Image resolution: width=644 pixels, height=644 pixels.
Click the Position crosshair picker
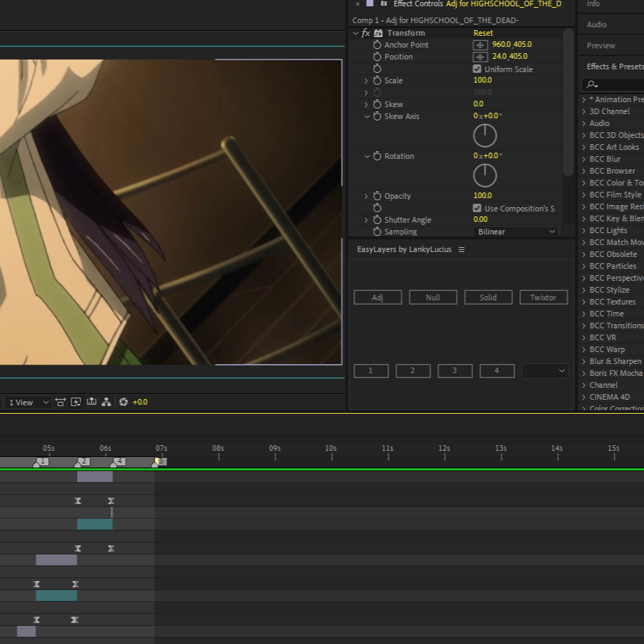pyautogui.click(x=480, y=57)
